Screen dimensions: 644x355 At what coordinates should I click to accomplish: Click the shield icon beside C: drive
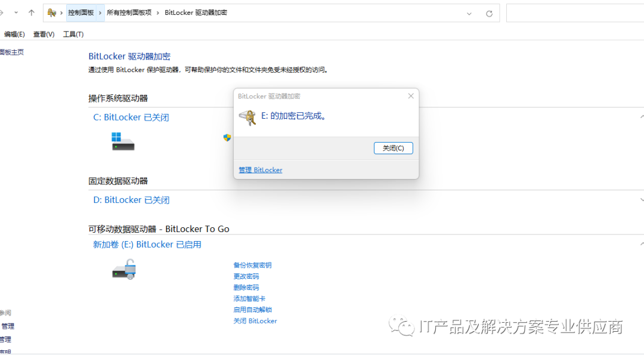227,138
